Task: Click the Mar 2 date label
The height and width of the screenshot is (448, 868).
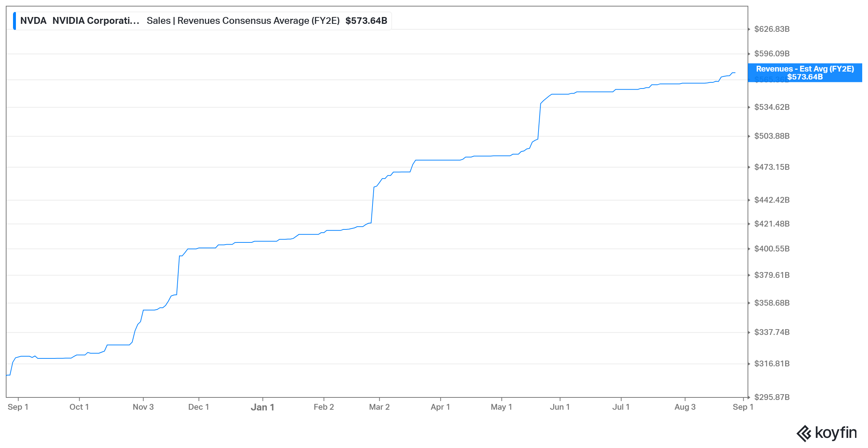Action: 379,407
